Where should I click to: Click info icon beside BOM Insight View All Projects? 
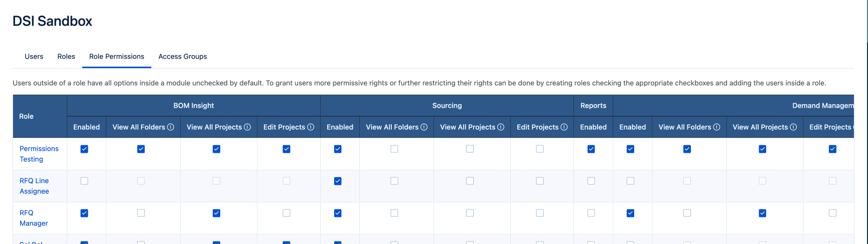tap(247, 127)
